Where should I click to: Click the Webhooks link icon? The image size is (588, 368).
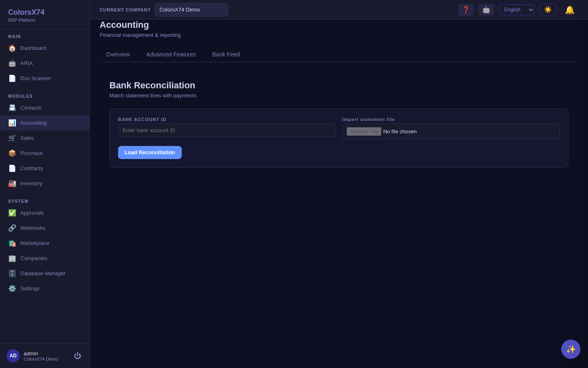tap(12, 228)
